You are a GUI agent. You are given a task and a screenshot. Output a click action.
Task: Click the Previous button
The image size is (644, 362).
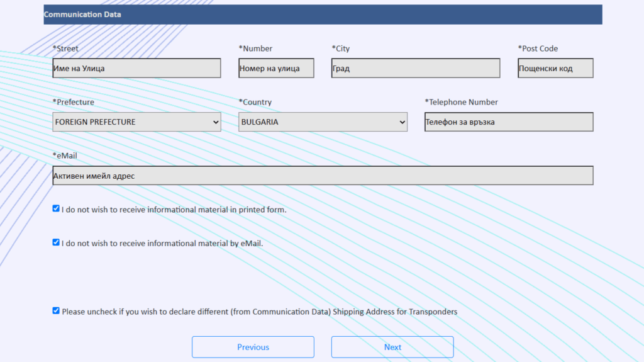coord(253,347)
